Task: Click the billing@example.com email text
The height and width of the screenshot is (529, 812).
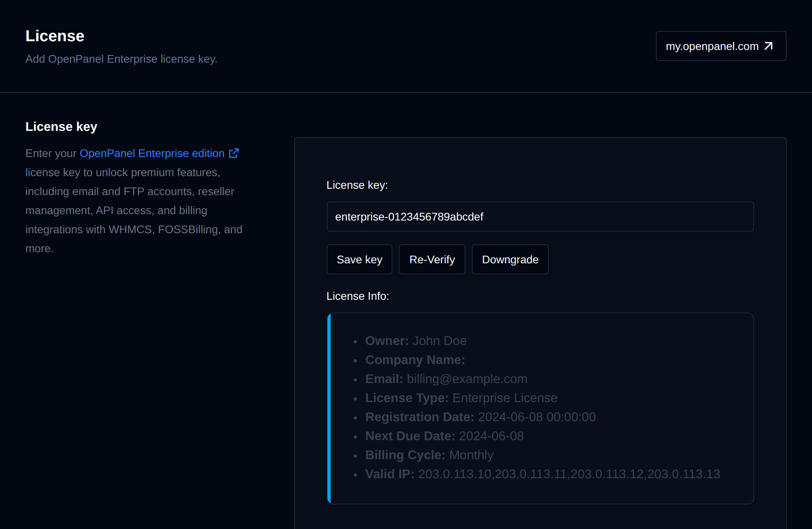Action: click(467, 379)
